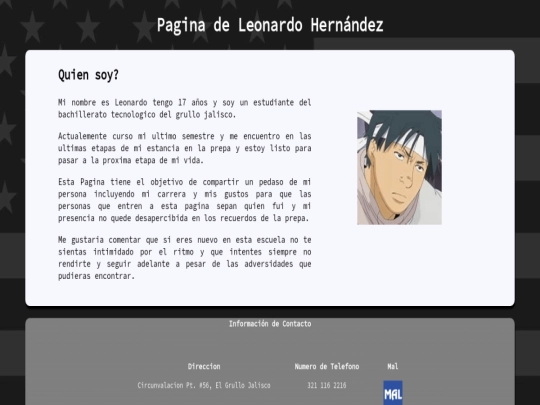Open the MAL profile icon link
Image resolution: width=540 pixels, height=405 pixels.
coord(393,393)
